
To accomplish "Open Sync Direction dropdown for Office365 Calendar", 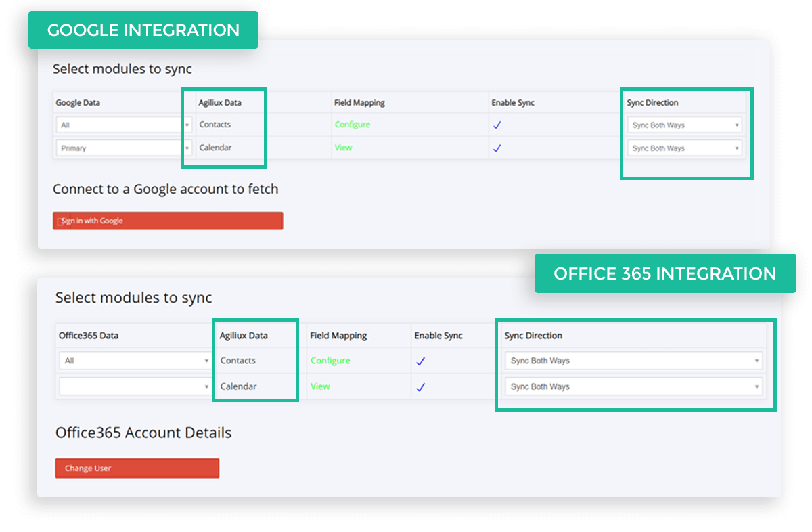I will (x=634, y=386).
